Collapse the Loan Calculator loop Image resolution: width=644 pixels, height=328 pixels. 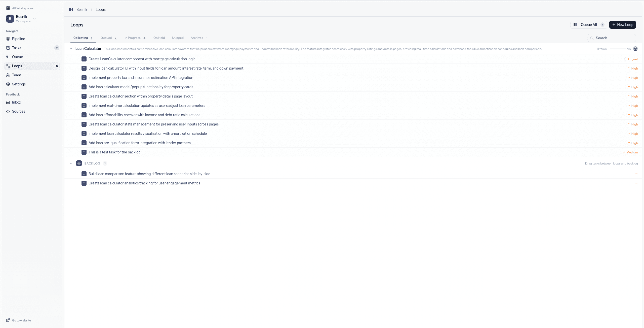(x=71, y=49)
